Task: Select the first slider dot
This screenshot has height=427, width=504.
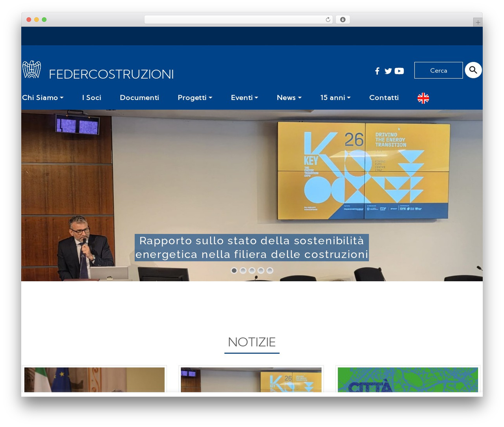Action: coord(234,270)
